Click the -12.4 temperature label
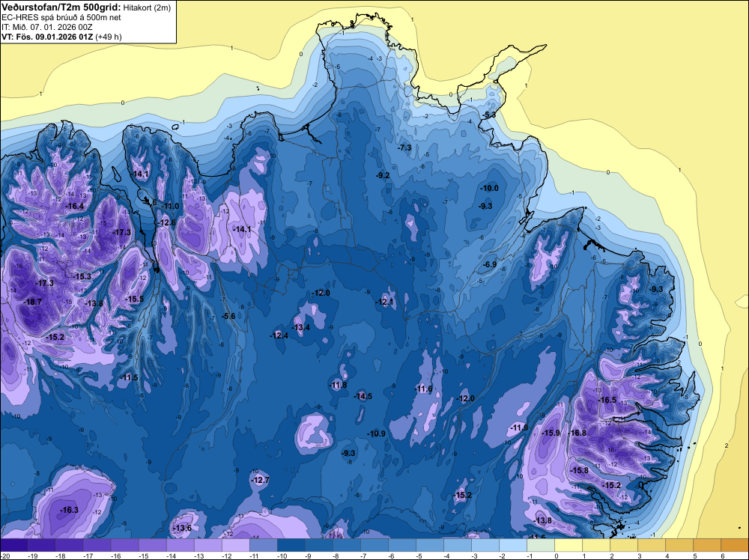Screen dimensions: 749x560 click(279, 335)
